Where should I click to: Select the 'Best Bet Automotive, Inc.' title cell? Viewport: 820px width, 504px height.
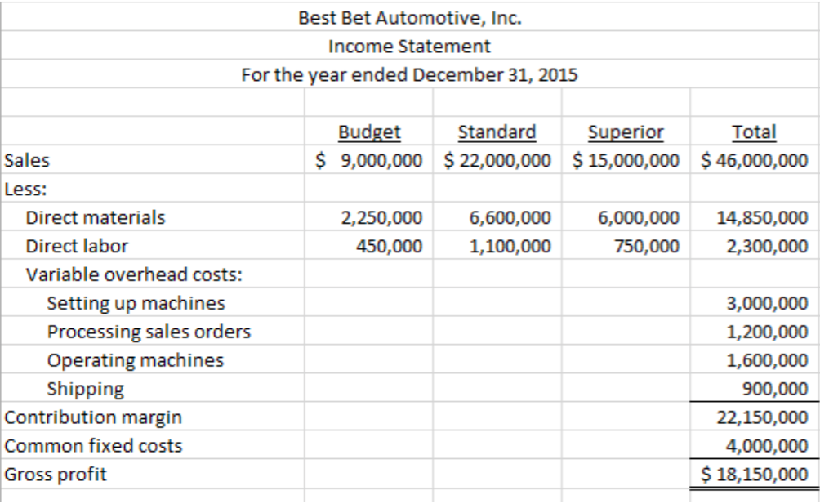[410, 18]
